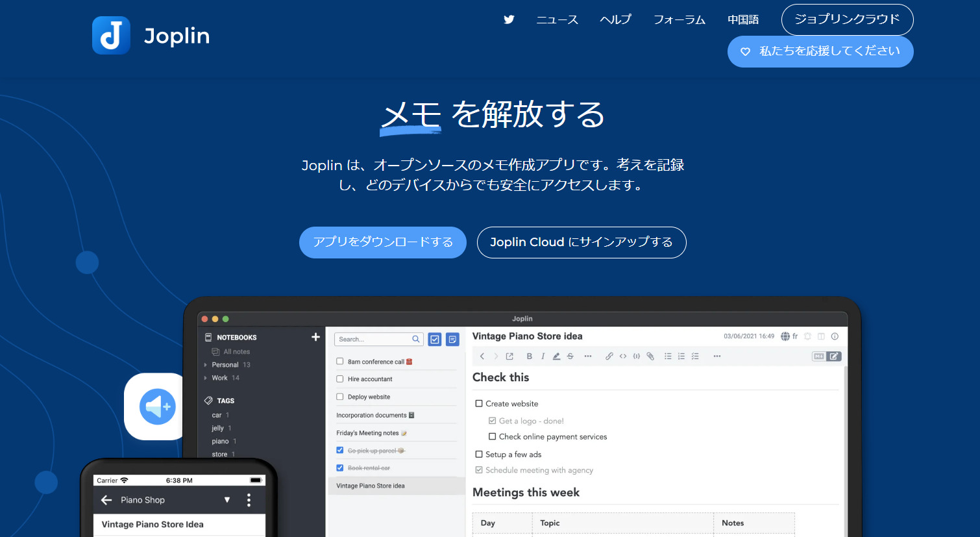
Task: Expand the Personal notebook
Action: pyautogui.click(x=206, y=364)
